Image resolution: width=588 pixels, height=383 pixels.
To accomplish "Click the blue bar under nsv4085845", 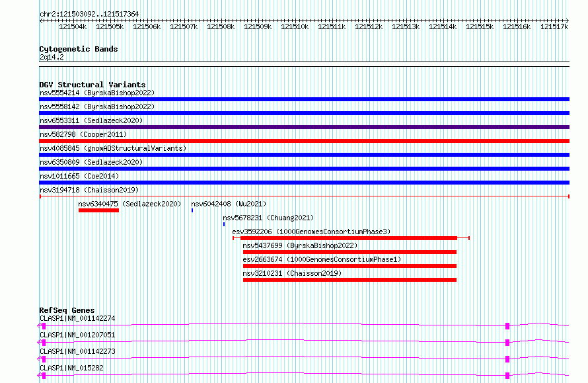I will [x=304, y=155].
